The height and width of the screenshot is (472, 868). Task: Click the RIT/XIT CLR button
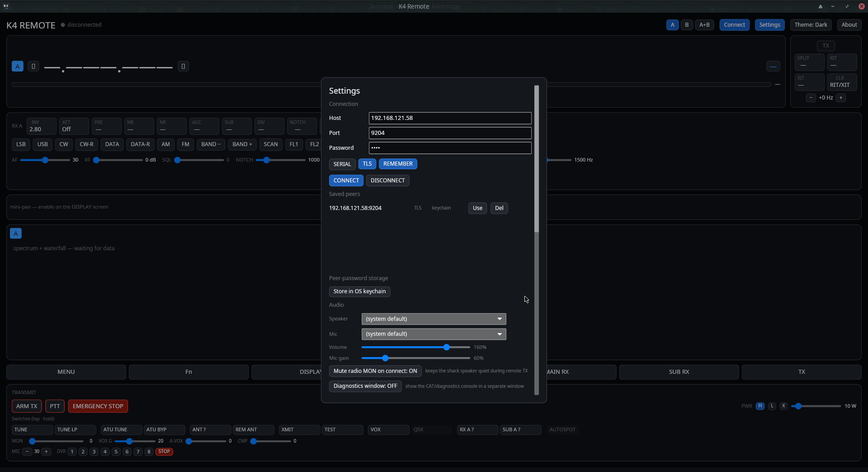(x=842, y=82)
